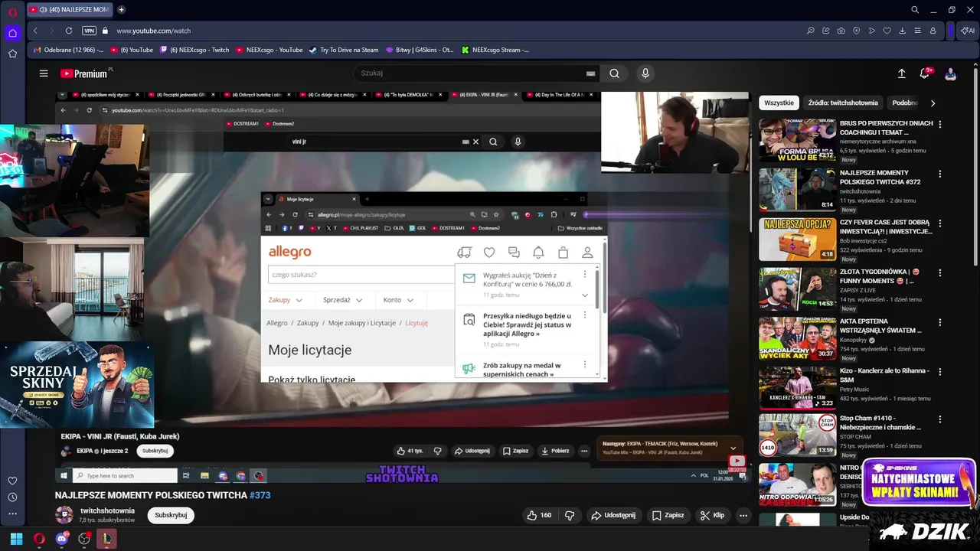Open the #373 hashtag link in title
The image size is (980, 551).
point(260,495)
